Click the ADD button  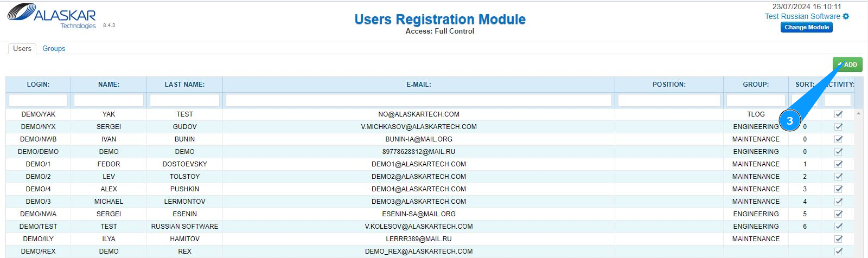pyautogui.click(x=847, y=64)
